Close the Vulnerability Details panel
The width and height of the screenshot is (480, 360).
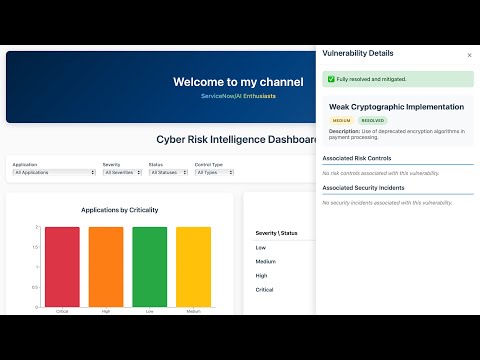click(x=469, y=55)
